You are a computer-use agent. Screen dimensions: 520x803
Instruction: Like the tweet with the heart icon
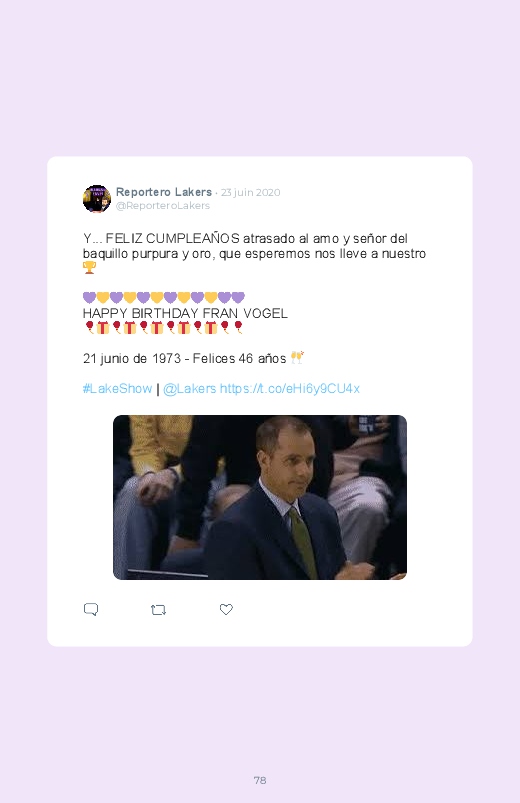point(226,609)
